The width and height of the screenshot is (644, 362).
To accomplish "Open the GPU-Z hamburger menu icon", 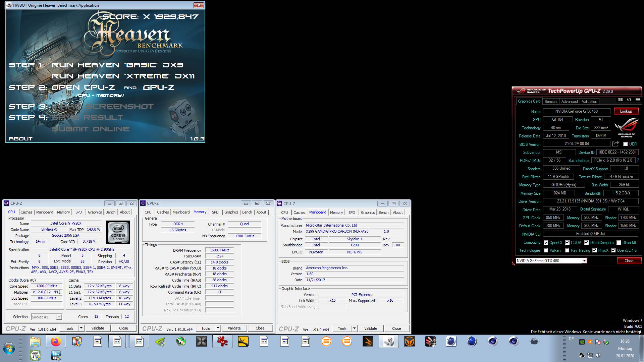I will click(638, 100).
